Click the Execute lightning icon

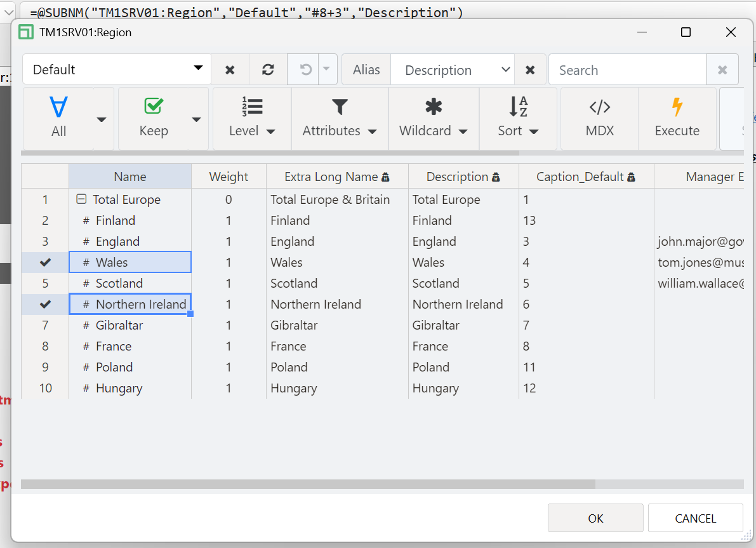pos(677,107)
